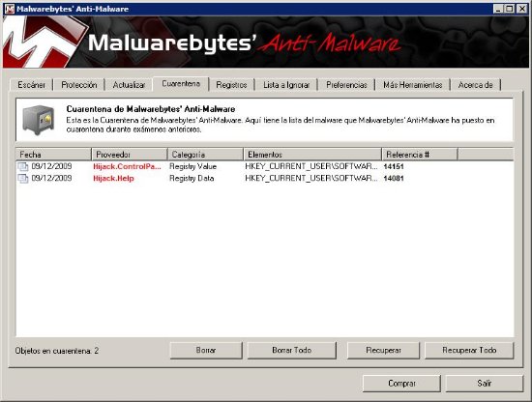Go to the Actualizar tab
The height and width of the screenshot is (402, 532).
(x=129, y=85)
